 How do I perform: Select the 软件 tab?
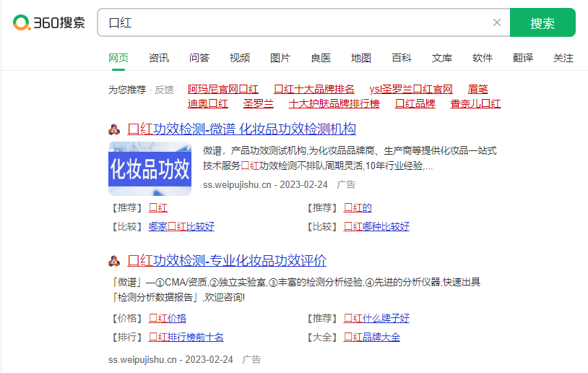483,58
